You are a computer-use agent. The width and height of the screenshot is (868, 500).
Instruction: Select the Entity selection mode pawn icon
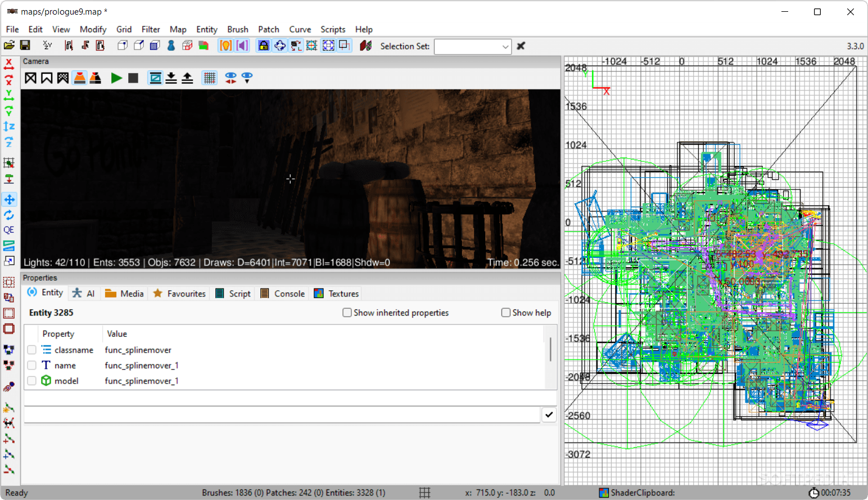pos(171,46)
